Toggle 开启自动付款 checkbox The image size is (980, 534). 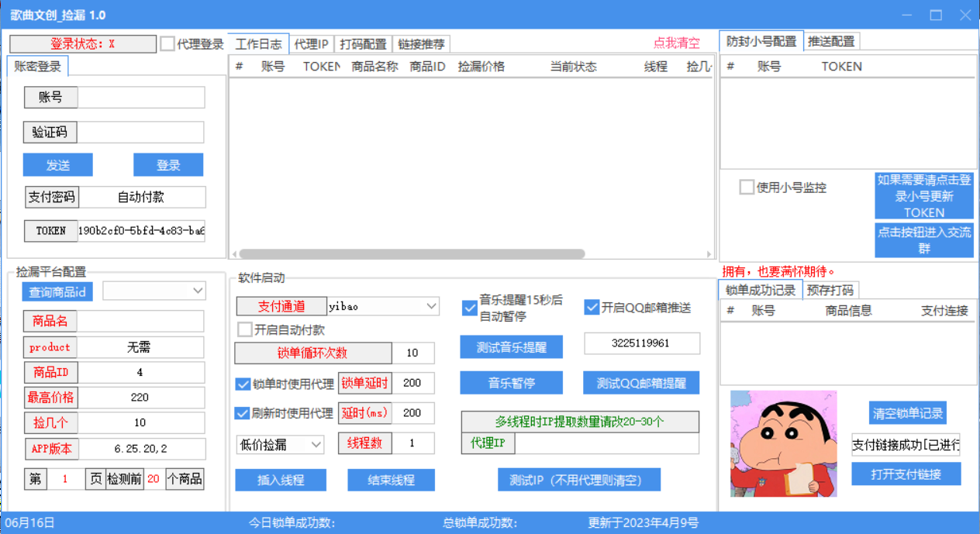point(245,329)
